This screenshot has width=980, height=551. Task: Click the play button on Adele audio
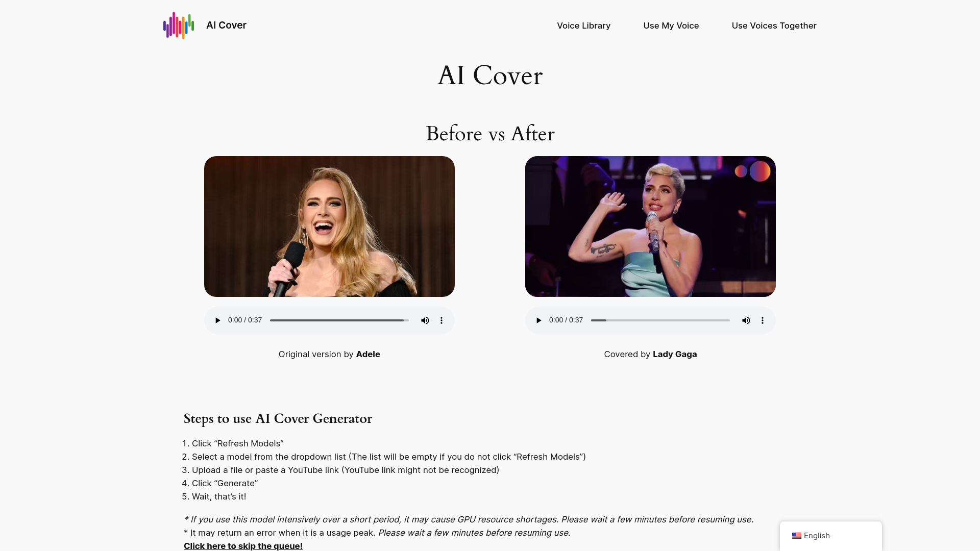point(217,320)
